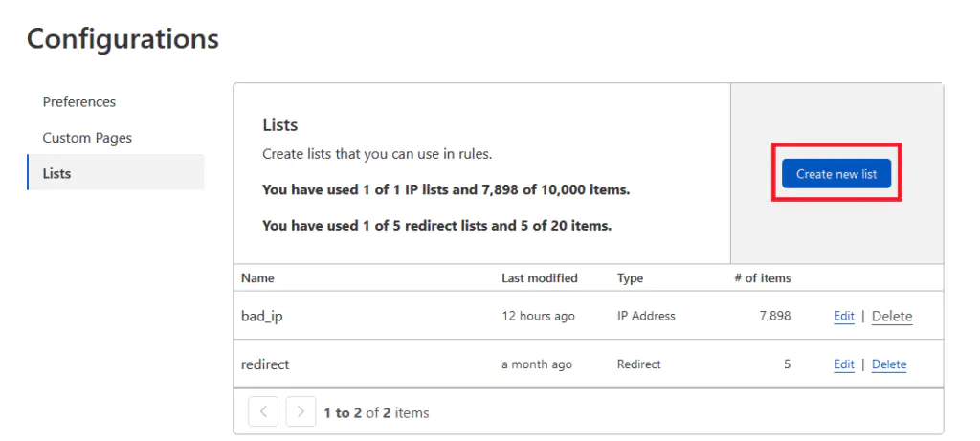Click the previous page arrow icon
Image resolution: width=980 pixels, height=441 pixels.
click(263, 412)
